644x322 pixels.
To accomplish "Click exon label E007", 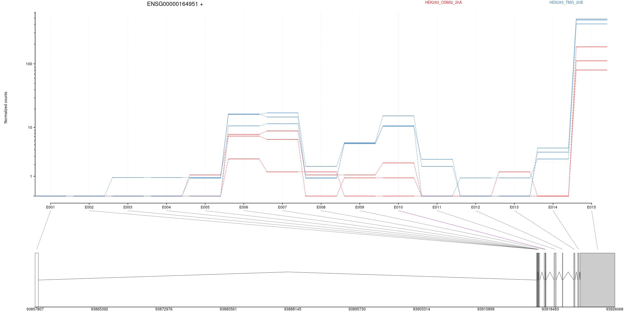I will [x=282, y=207].
